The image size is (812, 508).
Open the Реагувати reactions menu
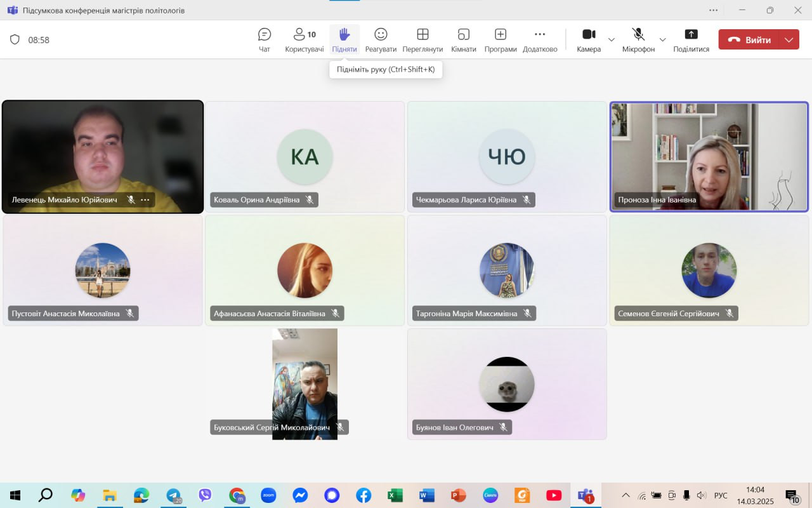pos(381,40)
